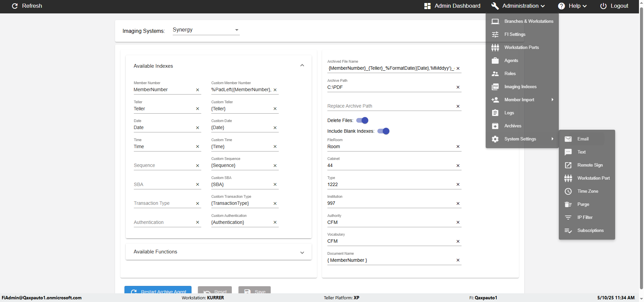
Task: Click the Admin Dashboard grid icon
Action: pos(427,6)
